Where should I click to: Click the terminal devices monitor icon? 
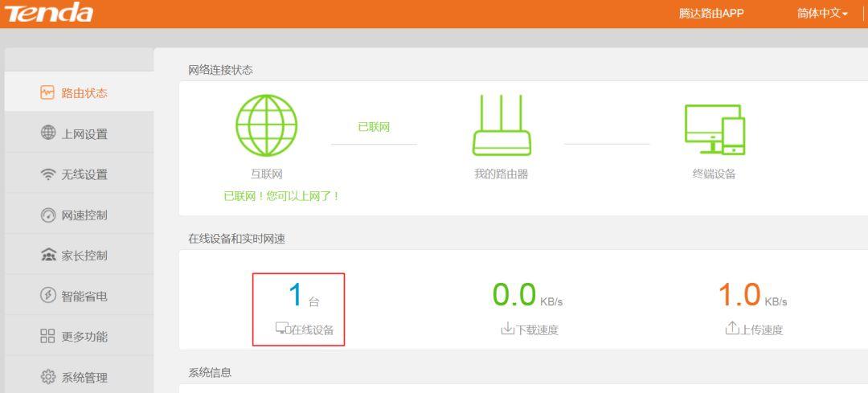pos(714,129)
